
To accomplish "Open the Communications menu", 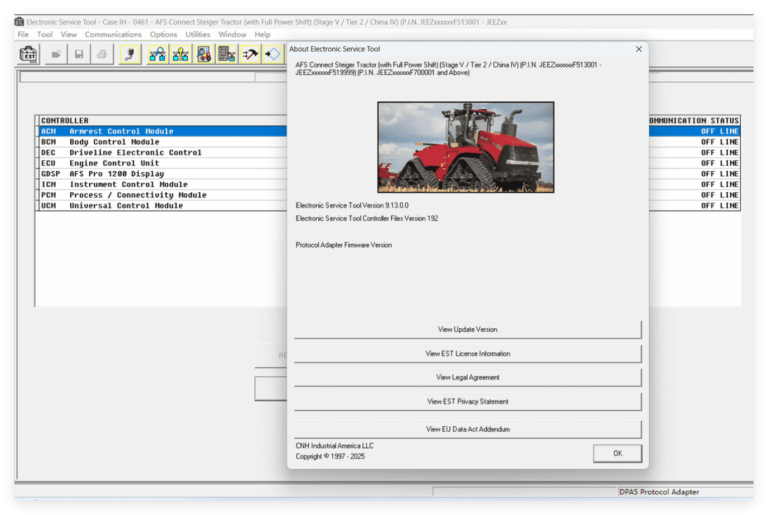I will coord(113,34).
